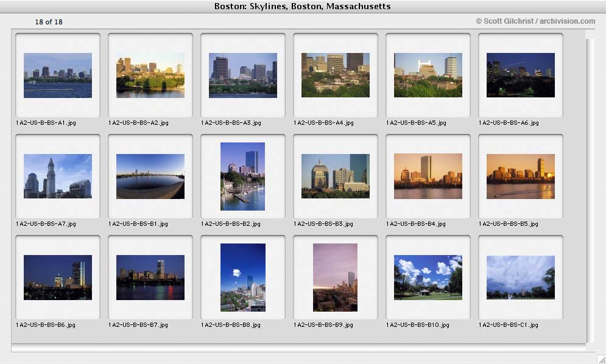Viewport: 606px width, 364px height.
Task: Click filename label 1A2-US-B-BS-A4.jpg
Action: (323, 123)
